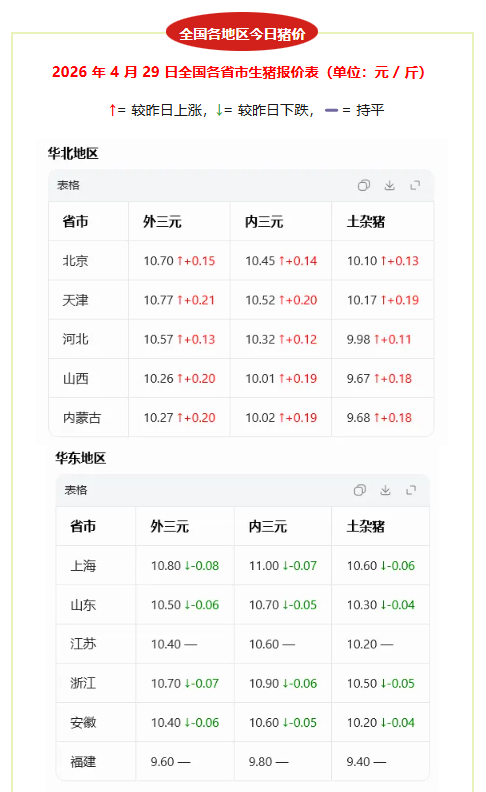Click the 上海 内三元 price 11.00
The image size is (486, 792).
(x=264, y=566)
